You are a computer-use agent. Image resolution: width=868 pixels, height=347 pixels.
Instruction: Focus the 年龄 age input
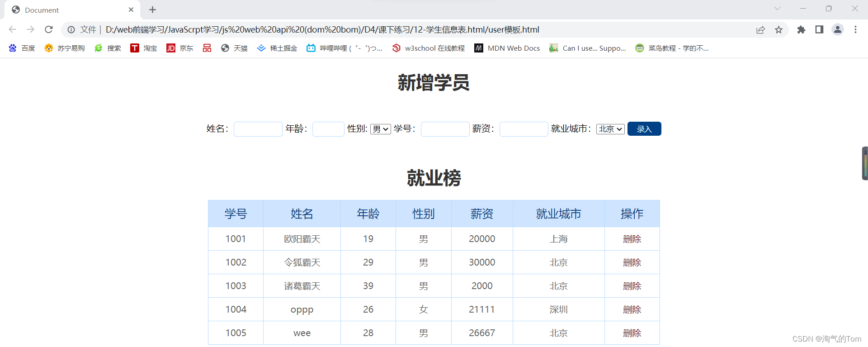[328, 129]
